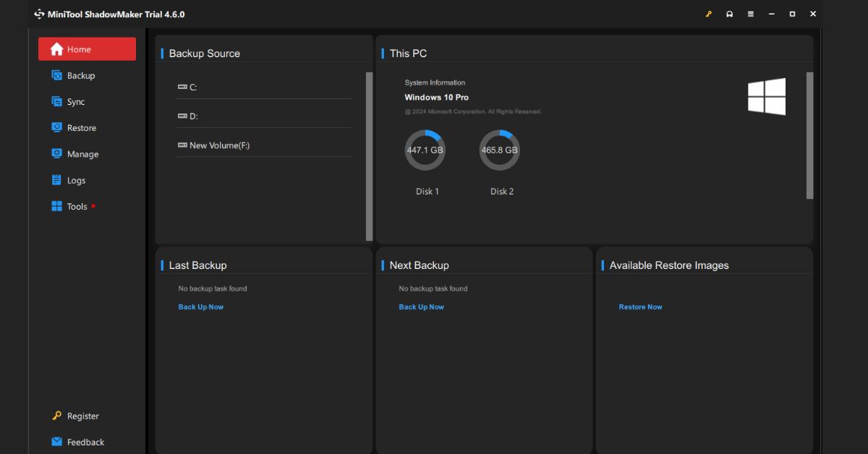Image resolution: width=868 pixels, height=454 pixels.
Task: Click the headset support icon in title bar
Action: click(x=729, y=14)
